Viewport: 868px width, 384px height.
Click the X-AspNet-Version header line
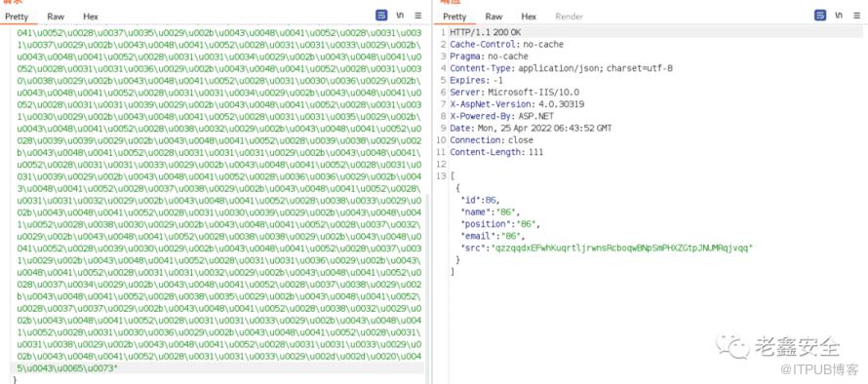click(517, 104)
